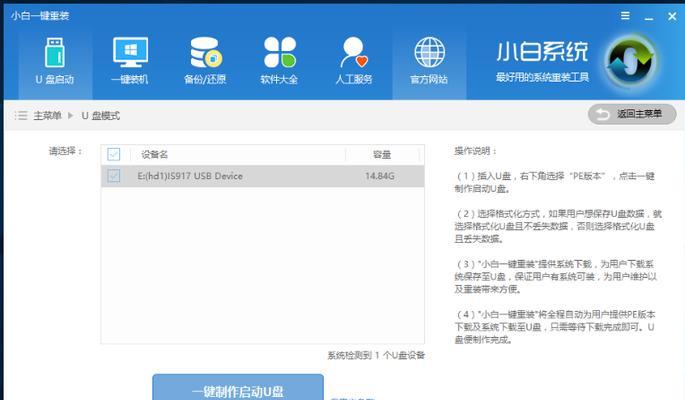Click the 返回主菜单 back button
The image size is (685, 400).
point(625,115)
